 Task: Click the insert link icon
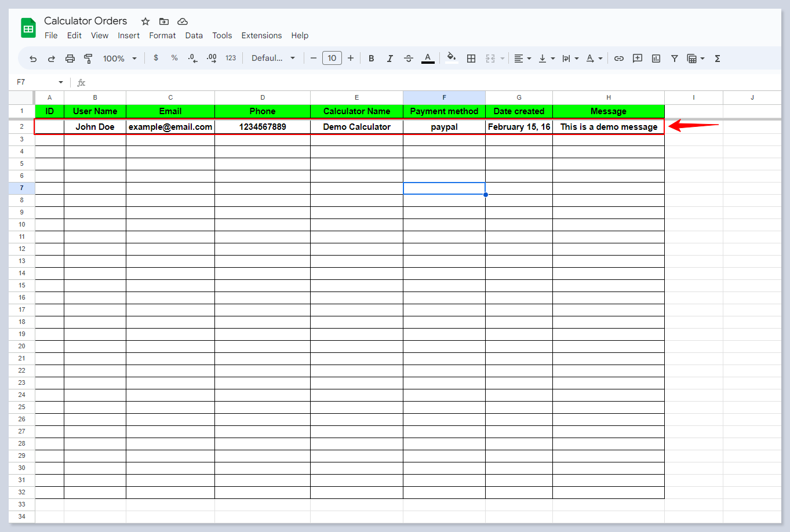(x=619, y=59)
